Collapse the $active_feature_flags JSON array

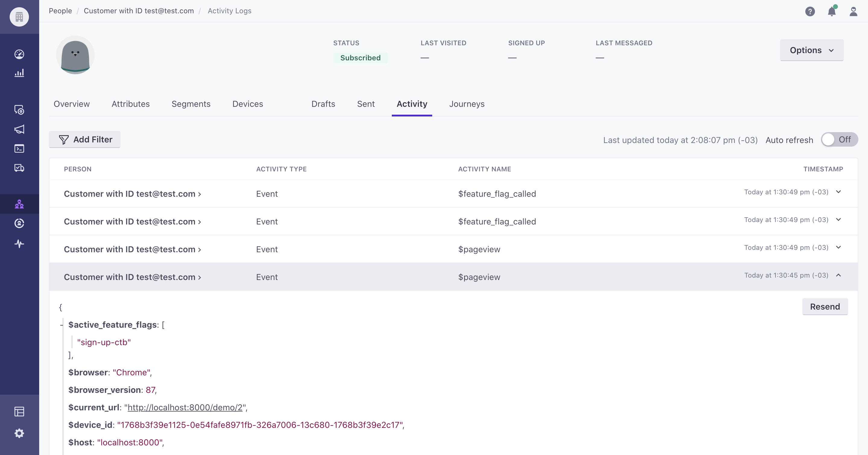coord(61,325)
